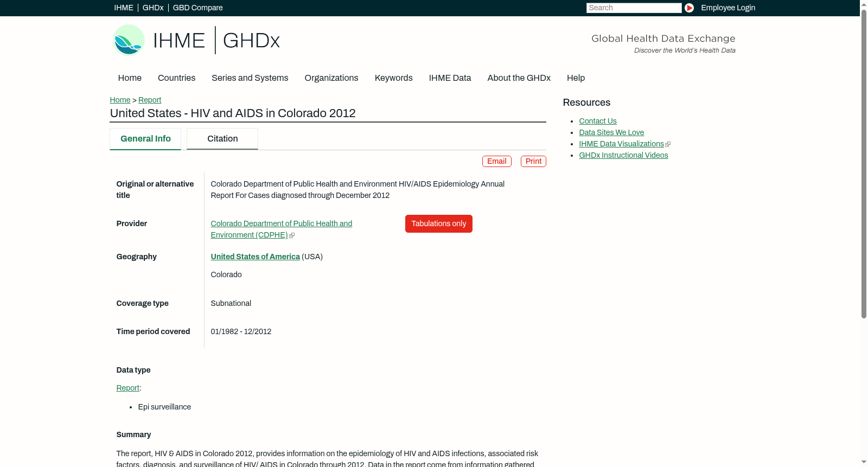Click the 'Subnational' coverage value
The image size is (868, 467).
pyautogui.click(x=231, y=303)
